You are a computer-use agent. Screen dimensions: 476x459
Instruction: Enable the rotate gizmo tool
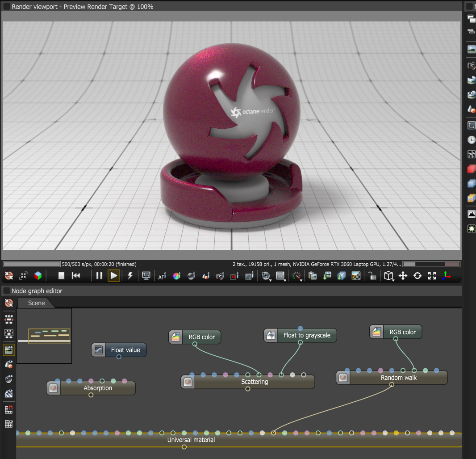418,276
